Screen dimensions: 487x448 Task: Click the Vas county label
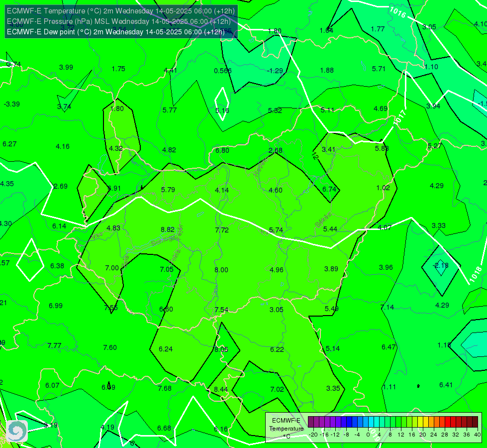(98, 236)
